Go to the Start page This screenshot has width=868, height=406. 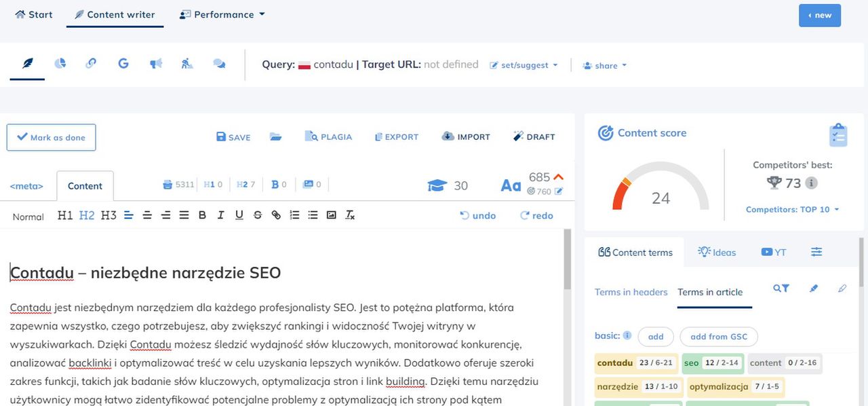pyautogui.click(x=34, y=14)
